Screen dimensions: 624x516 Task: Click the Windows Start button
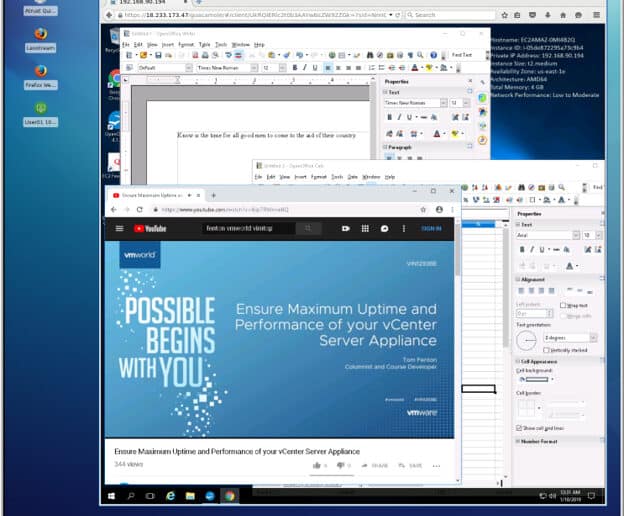click(111, 496)
